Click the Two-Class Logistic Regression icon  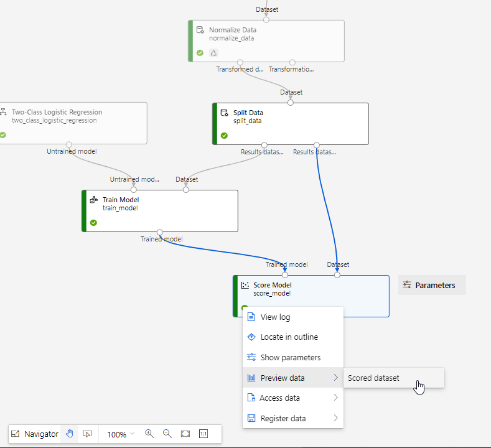click(x=3, y=113)
